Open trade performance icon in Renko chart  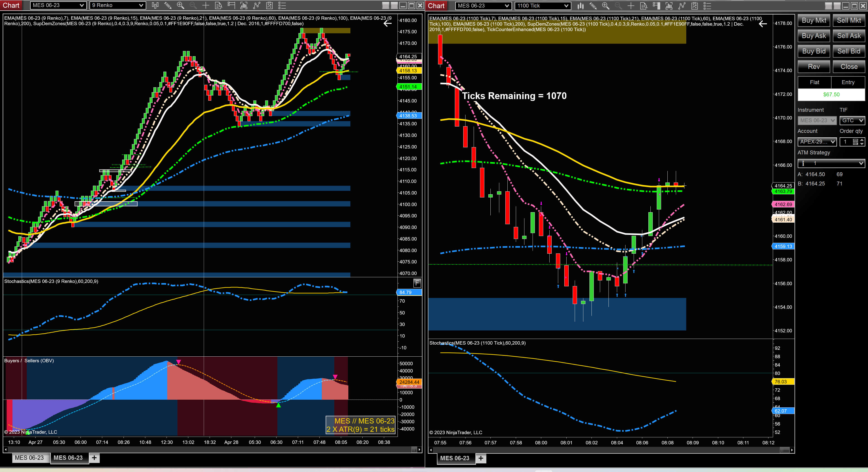[269, 5]
